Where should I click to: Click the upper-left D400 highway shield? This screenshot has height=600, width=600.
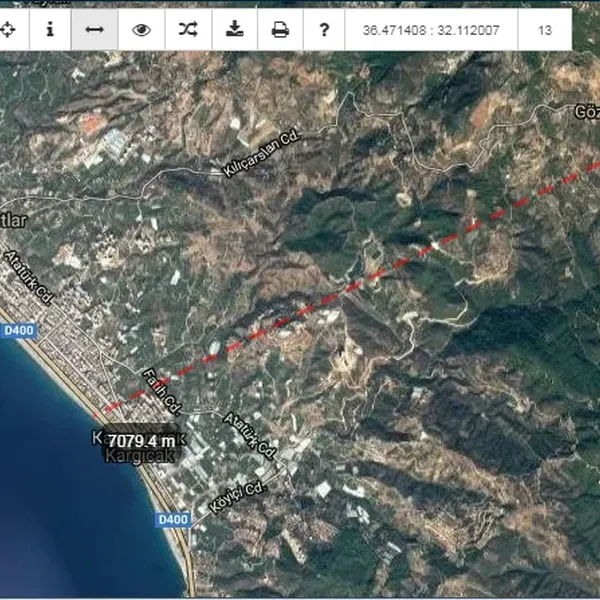[19, 330]
